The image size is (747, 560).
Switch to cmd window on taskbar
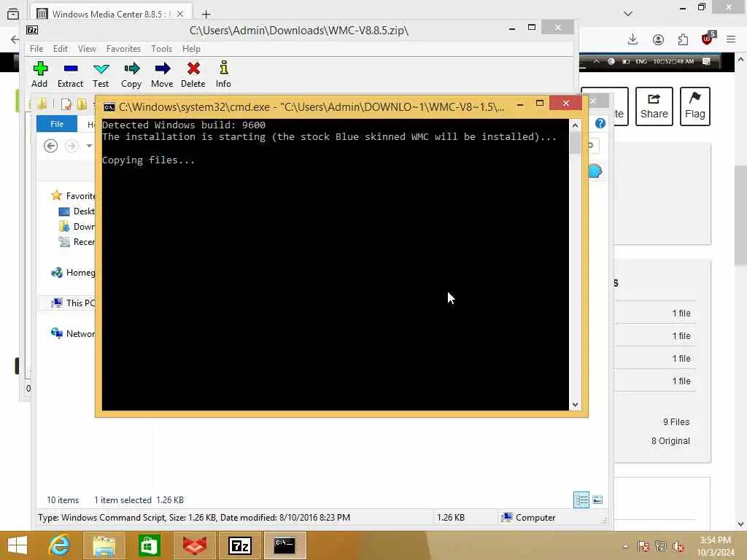click(x=285, y=545)
